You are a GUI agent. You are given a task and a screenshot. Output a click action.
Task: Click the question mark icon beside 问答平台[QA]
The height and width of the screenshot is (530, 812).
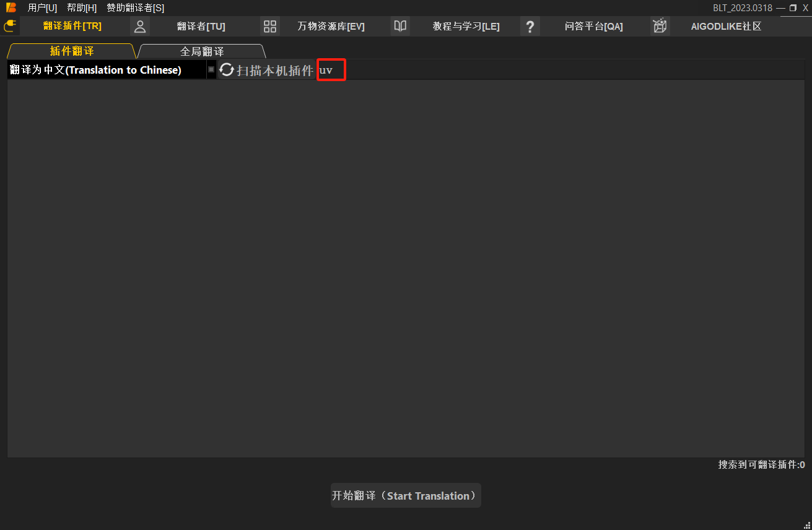pos(530,26)
